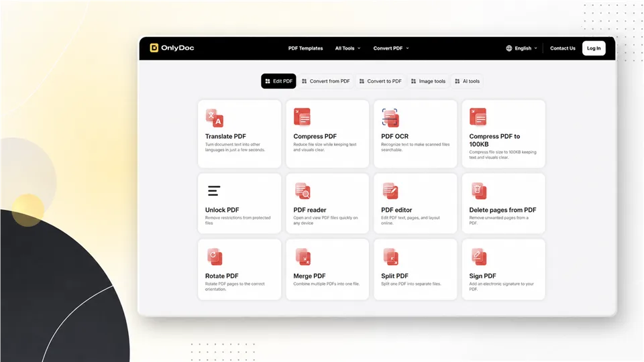Screen dimensions: 644x362
Task: Click the Unlock PDF lines icon
Action: coord(214,191)
